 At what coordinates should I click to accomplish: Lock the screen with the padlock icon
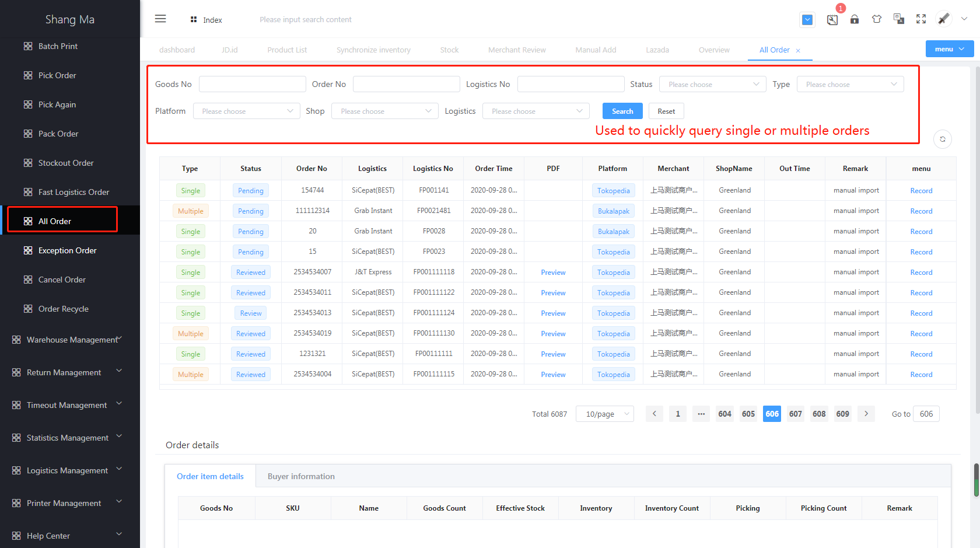click(x=855, y=19)
